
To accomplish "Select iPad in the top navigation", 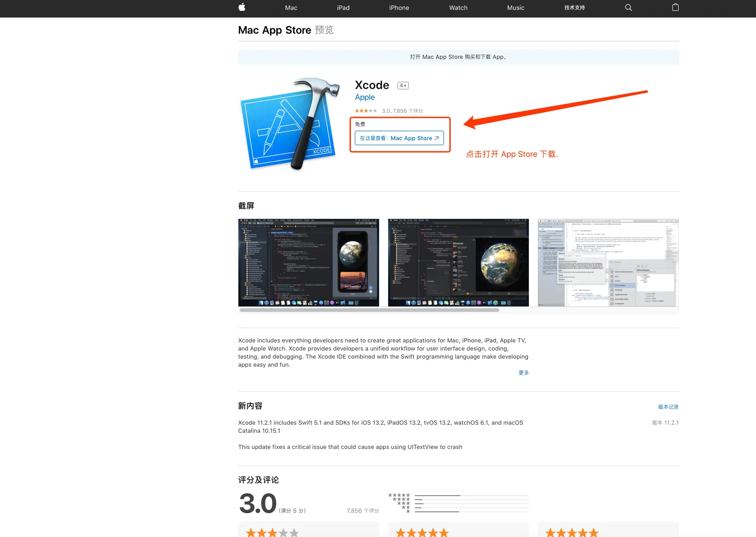I will (x=343, y=8).
